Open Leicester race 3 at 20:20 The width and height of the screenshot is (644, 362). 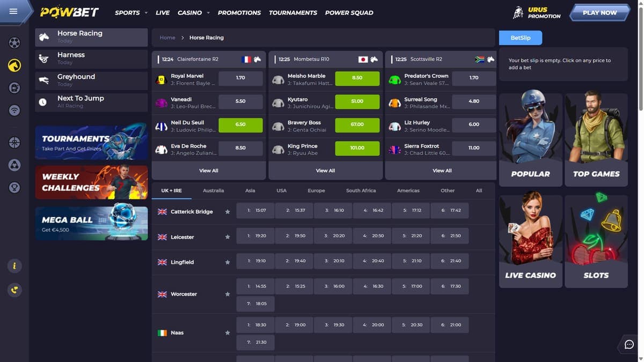click(x=333, y=236)
